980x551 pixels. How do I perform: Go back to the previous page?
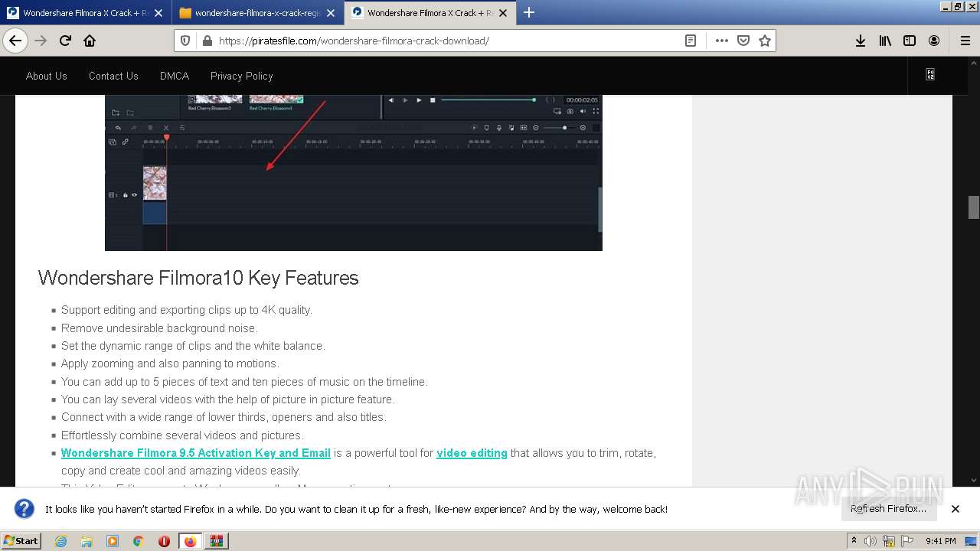pyautogui.click(x=15, y=41)
